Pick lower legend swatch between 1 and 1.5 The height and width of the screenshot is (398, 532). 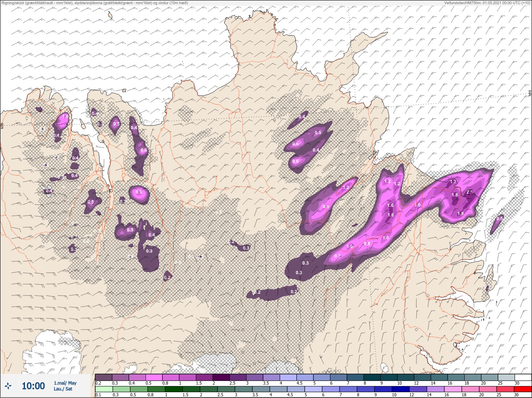pyautogui.click(x=173, y=389)
